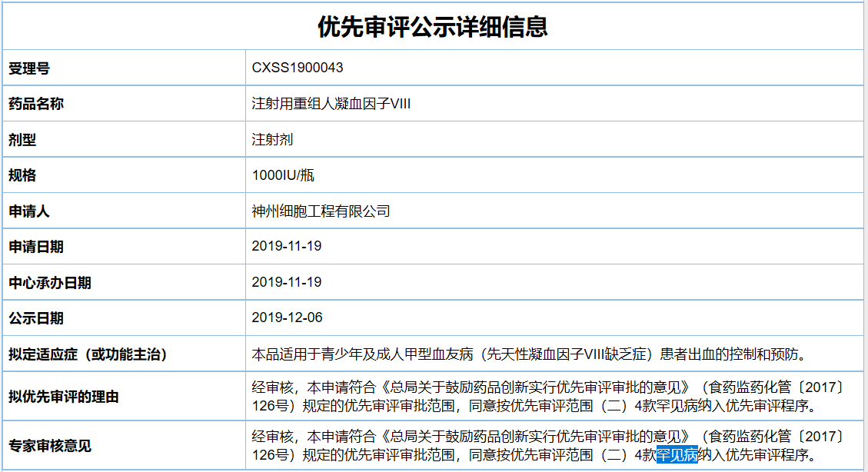Screen dimensions: 868x472
Task: Click the dosage form value 注射剂
Action: (x=272, y=140)
